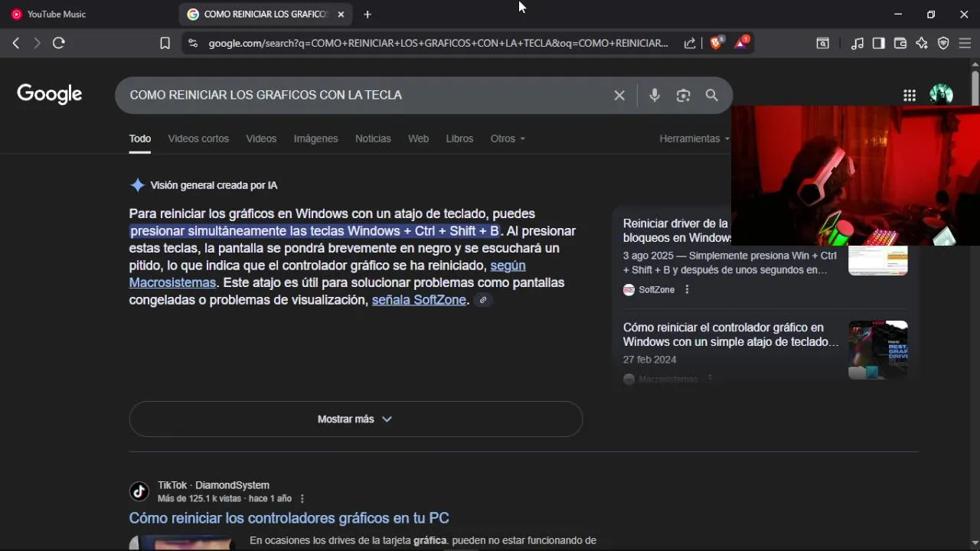Open Leo AI sparkle icon

(x=922, y=44)
